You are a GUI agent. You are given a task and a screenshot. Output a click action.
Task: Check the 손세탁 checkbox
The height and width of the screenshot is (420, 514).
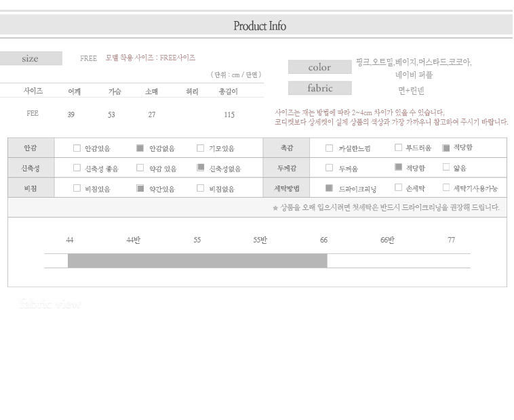pos(398,188)
